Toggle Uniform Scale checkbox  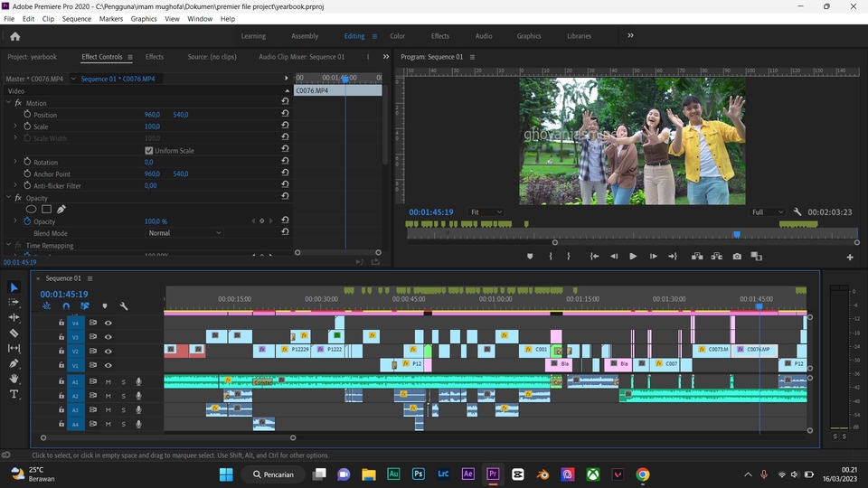pyautogui.click(x=148, y=151)
